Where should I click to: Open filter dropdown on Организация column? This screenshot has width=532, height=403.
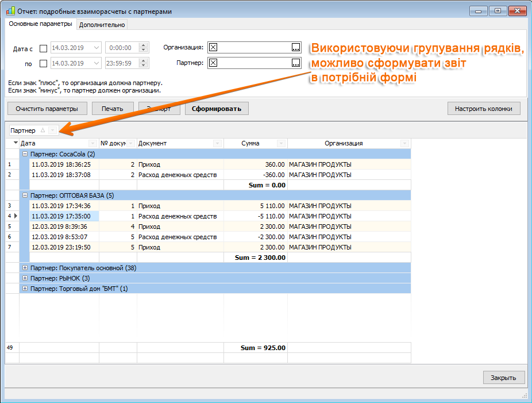tap(404, 143)
